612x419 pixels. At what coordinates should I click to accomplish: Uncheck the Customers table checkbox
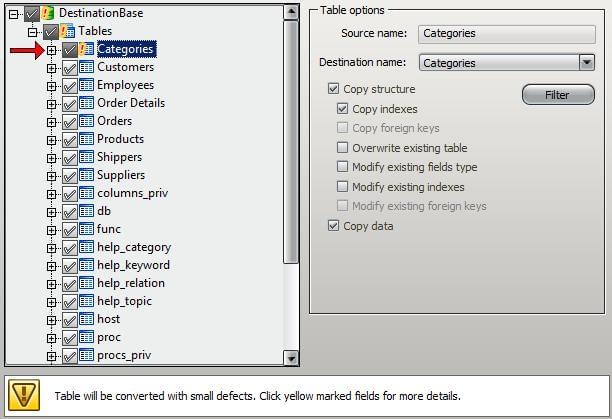[x=69, y=68]
